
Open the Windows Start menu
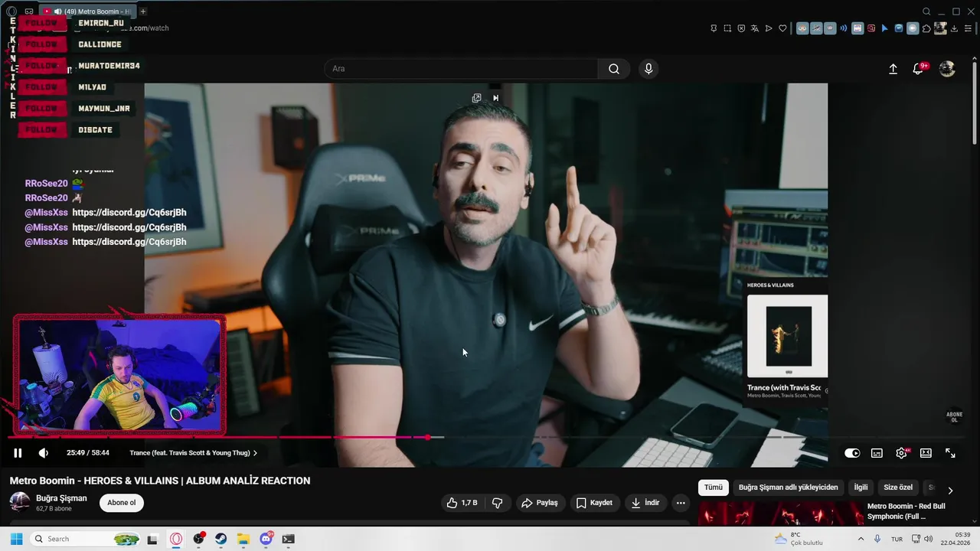[x=16, y=539]
